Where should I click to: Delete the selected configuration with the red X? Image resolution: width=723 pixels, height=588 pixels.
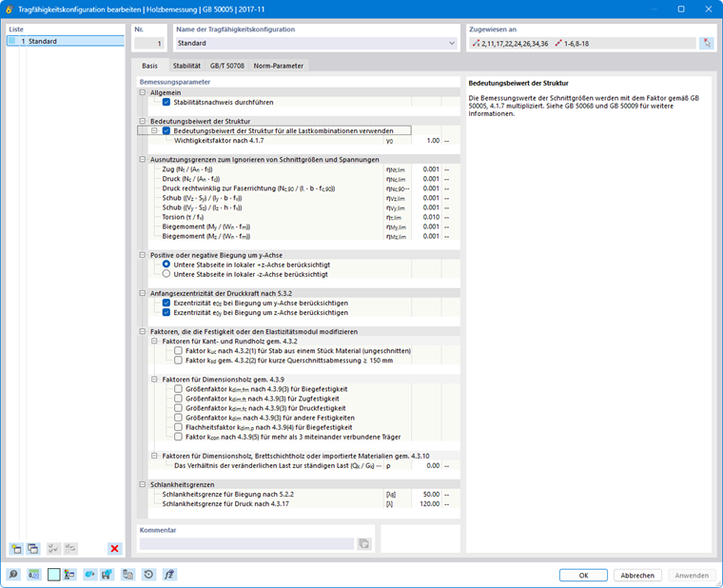(x=114, y=548)
